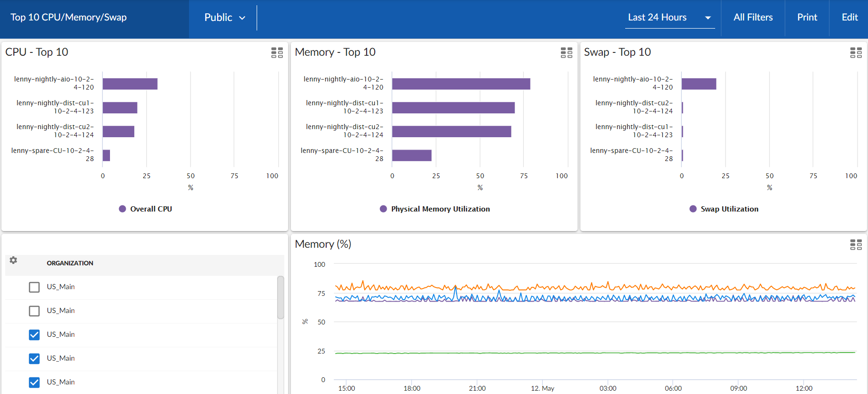Click the gear icon beside ORGANIZATION header
This screenshot has width=868, height=394.
[13, 260]
